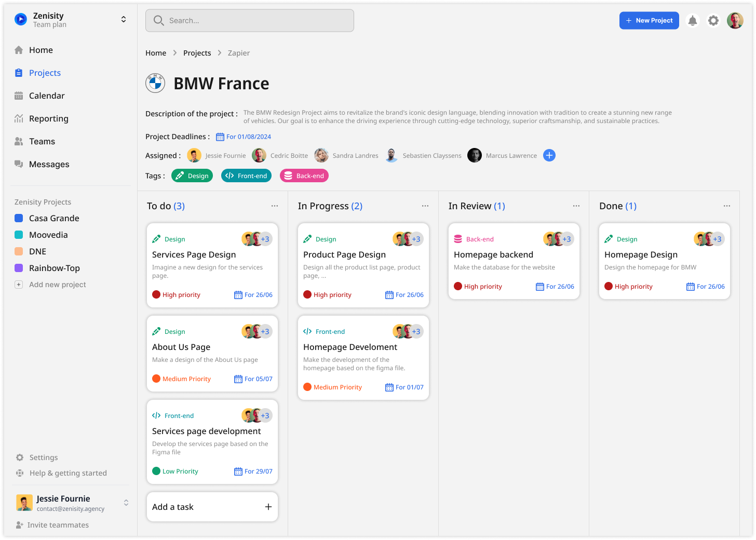Click the purple Rainbow-Top color swatch
Screen dimensions: 756x540
click(19, 268)
